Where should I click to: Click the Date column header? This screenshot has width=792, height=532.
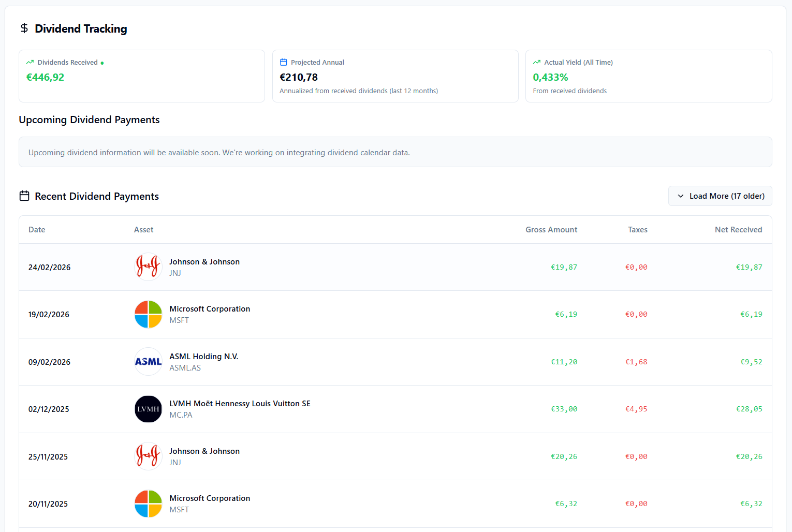(x=37, y=230)
